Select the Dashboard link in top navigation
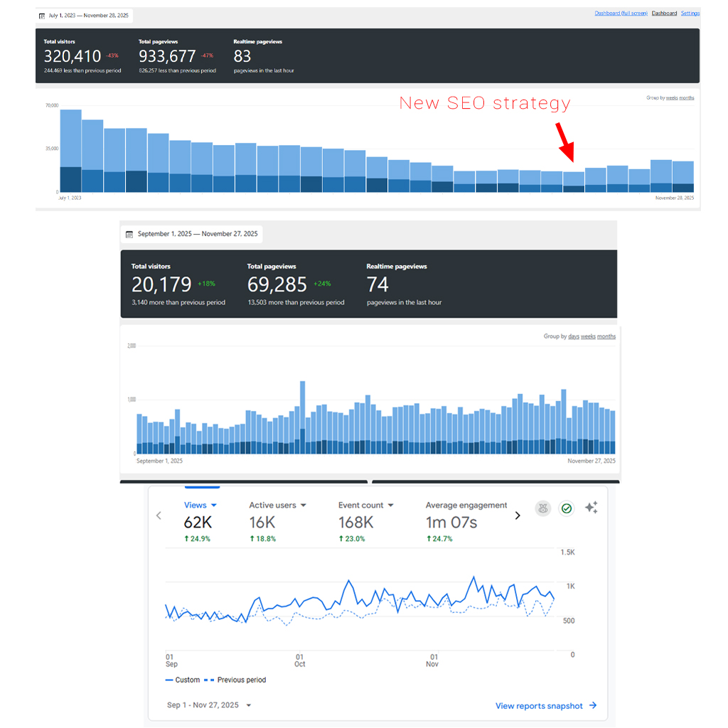This screenshot has height=728, width=728. [664, 13]
